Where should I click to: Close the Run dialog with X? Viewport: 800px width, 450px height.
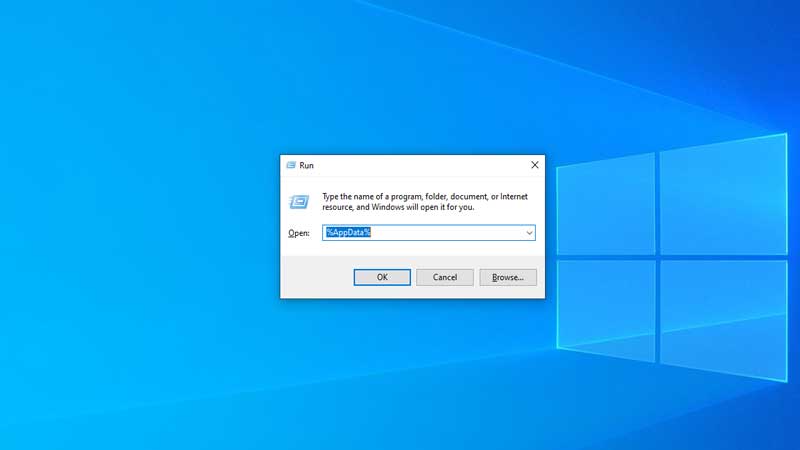point(534,165)
